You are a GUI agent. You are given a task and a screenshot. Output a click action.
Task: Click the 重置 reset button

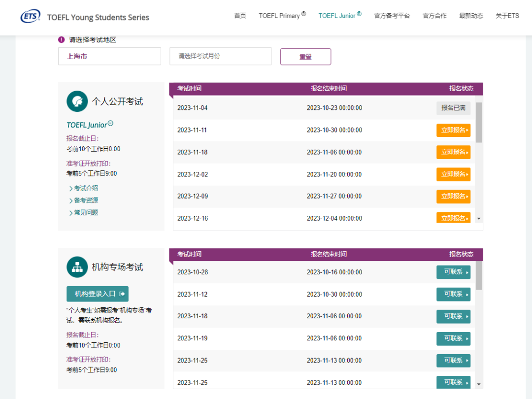305,57
